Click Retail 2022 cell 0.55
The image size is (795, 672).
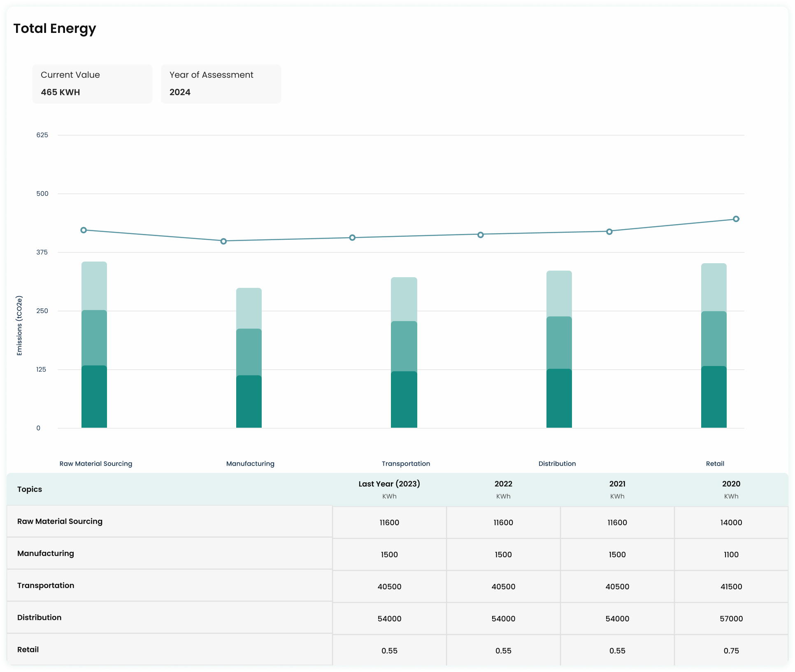coord(503,650)
